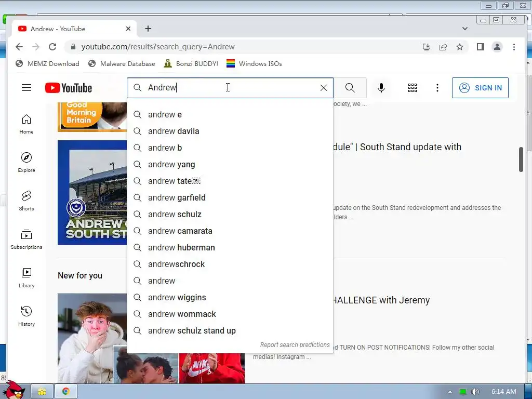Image resolution: width=532 pixels, height=399 pixels.
Task: Choose suggestion 'andrew b'
Action: tap(230, 148)
